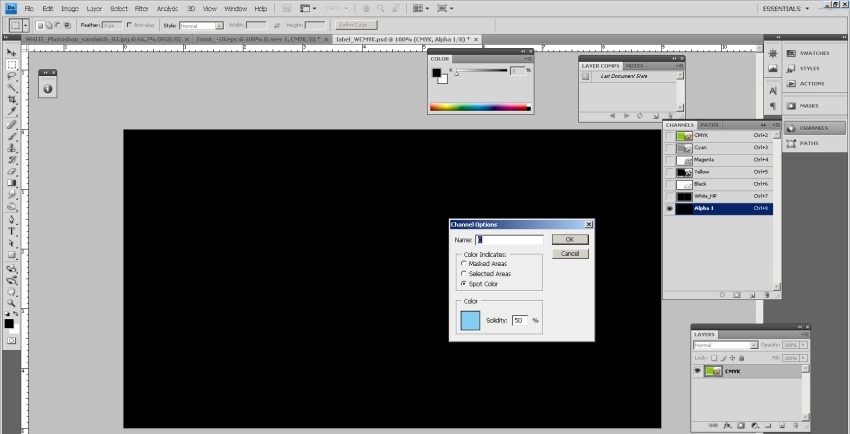Select the Rectangular Marquee tool in toolbox
Image resolution: width=850 pixels, height=434 pixels.
click(x=11, y=64)
